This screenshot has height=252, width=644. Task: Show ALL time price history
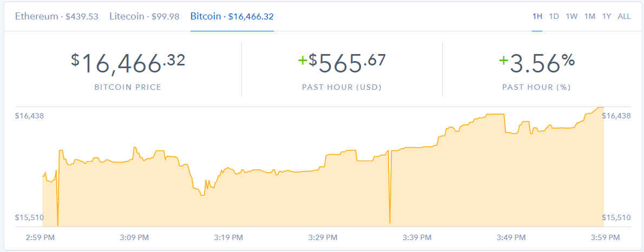coord(624,16)
